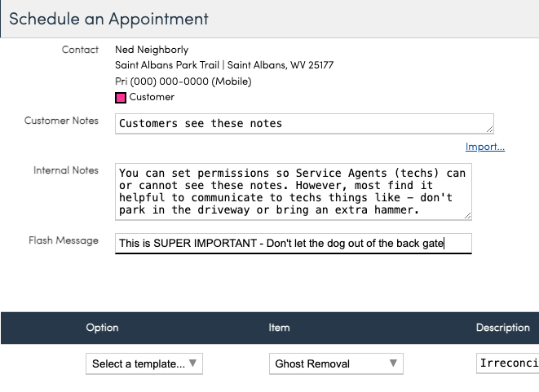
Task: Click the Internal Notes resize handle
Action: coord(467,215)
